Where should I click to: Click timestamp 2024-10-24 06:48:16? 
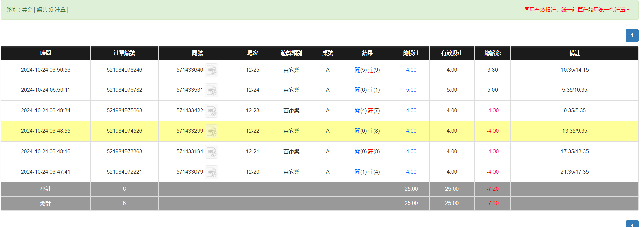[46, 152]
